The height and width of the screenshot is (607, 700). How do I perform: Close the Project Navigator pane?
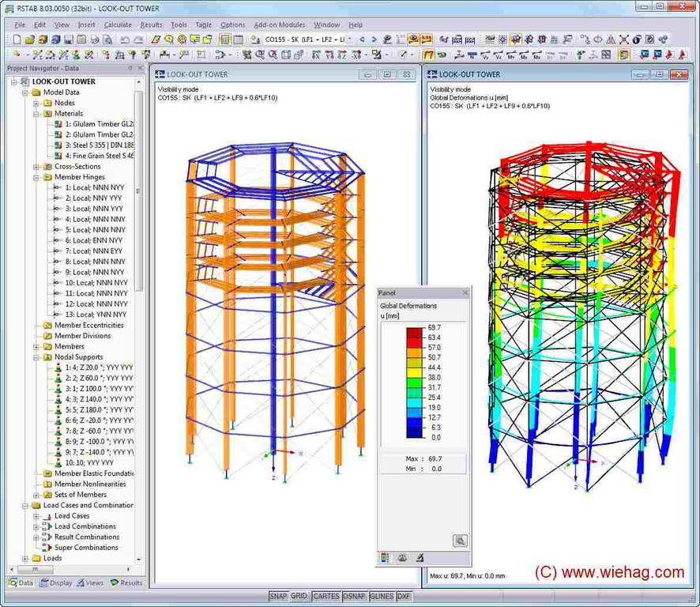point(140,68)
